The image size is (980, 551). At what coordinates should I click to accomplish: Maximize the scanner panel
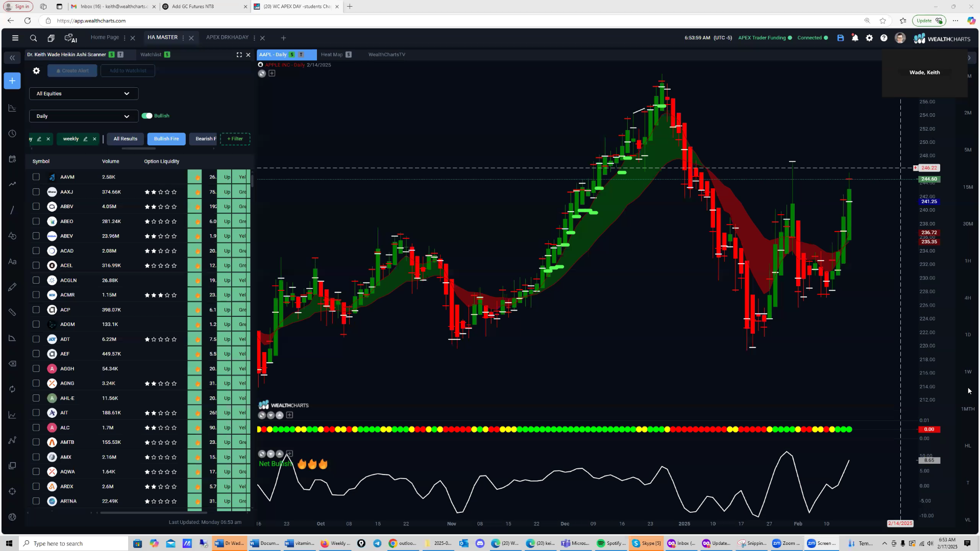[239, 55]
